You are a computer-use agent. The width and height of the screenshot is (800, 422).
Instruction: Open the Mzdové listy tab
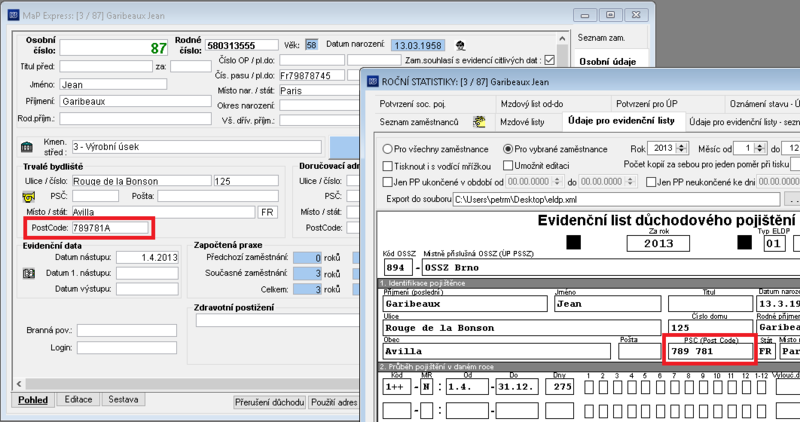tap(522, 122)
